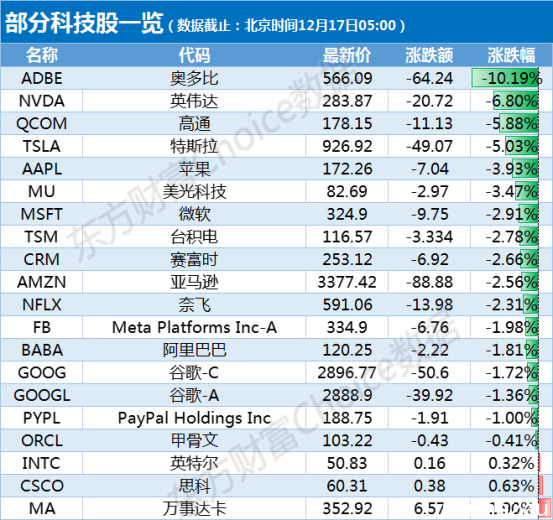Select the 谷歌-C name cell
The height and width of the screenshot is (520, 553).
click(194, 373)
